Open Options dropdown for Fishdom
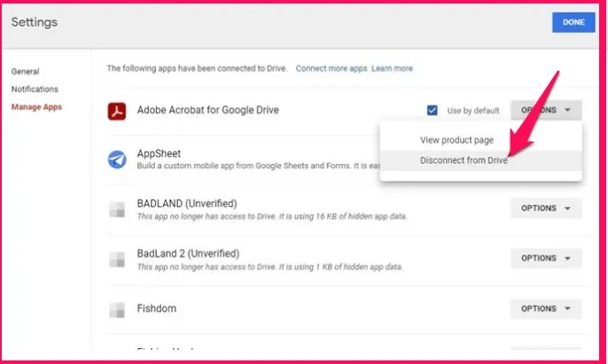This screenshot has width=608, height=364. (x=546, y=308)
